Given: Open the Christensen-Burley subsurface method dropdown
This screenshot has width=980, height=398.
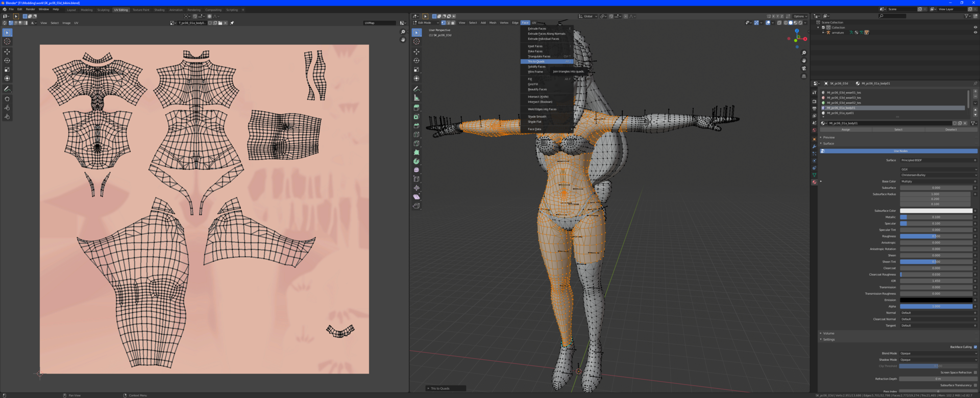Looking at the screenshot, I should [938, 175].
